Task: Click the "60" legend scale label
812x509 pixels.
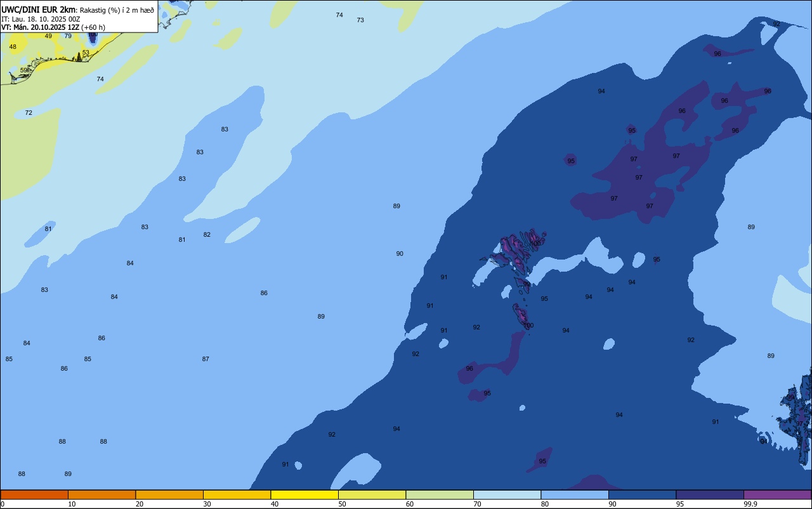Action: pyautogui.click(x=410, y=504)
